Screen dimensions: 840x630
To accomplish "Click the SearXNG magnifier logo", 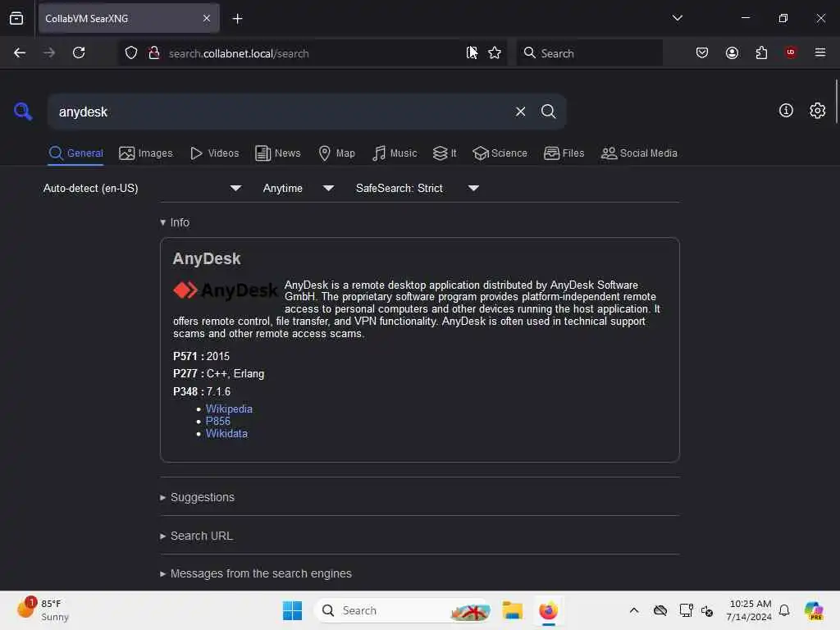I will [23, 112].
